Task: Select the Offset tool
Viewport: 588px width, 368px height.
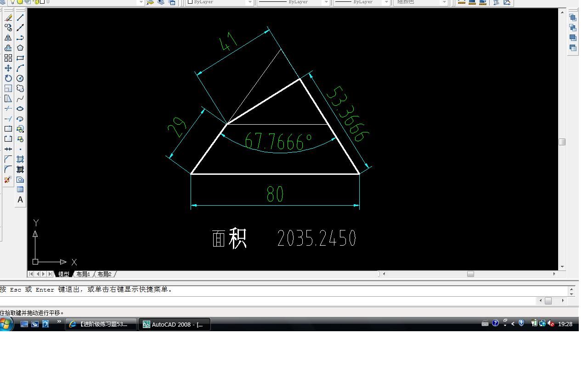Action: point(8,48)
